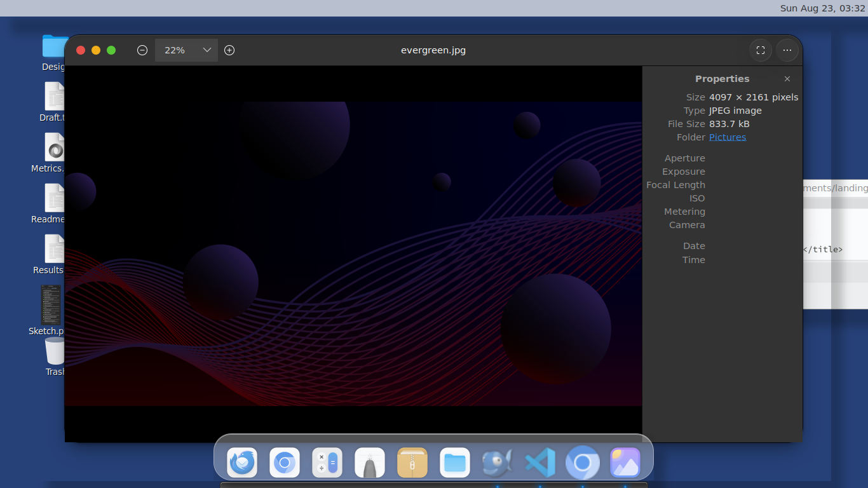Click the evergreen.jpg window title
868x488 pixels.
[x=433, y=50]
